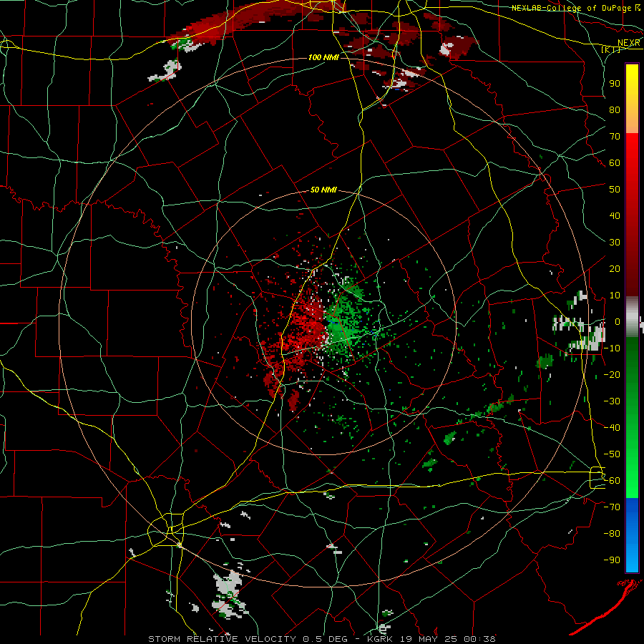The image size is (644, 644).
Task: Click the -40 value on the velocity scale
Action: click(x=612, y=428)
